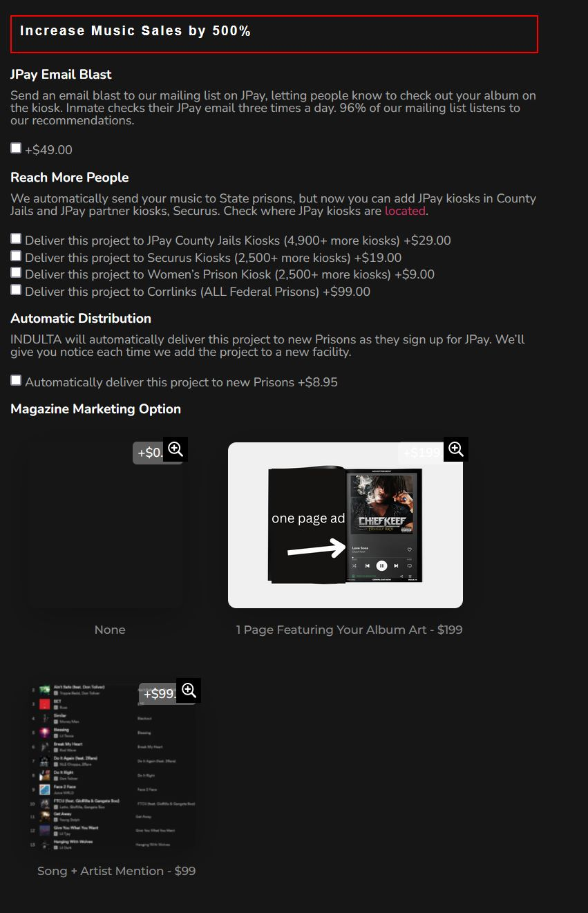Enable Corrlinks Federal Prisons delivery
Viewport: 588px width, 913px height.
(x=16, y=290)
